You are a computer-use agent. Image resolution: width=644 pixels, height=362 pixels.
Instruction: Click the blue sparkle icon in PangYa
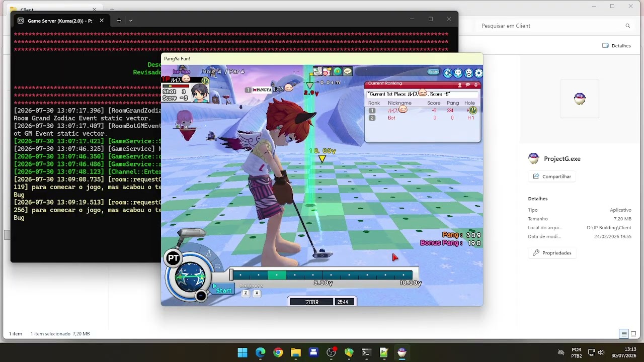point(448,73)
